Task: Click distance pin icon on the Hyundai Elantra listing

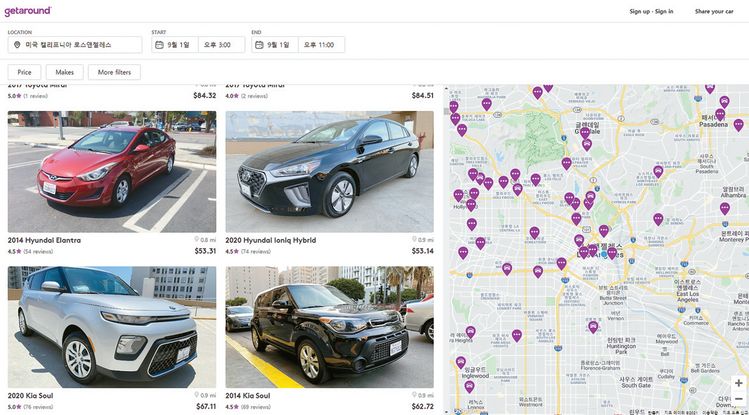Action: click(x=197, y=240)
